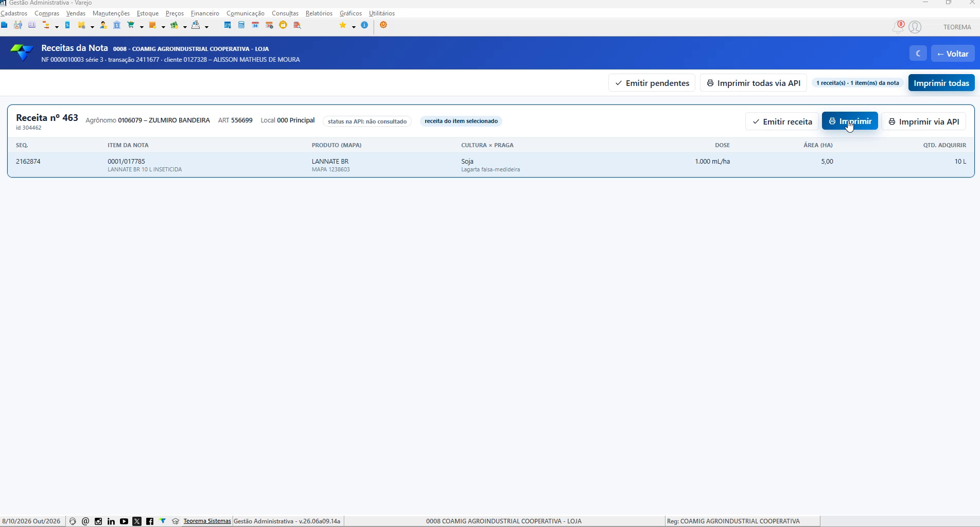
Task: Click the Instagram icon in status bar
Action: tap(98, 521)
